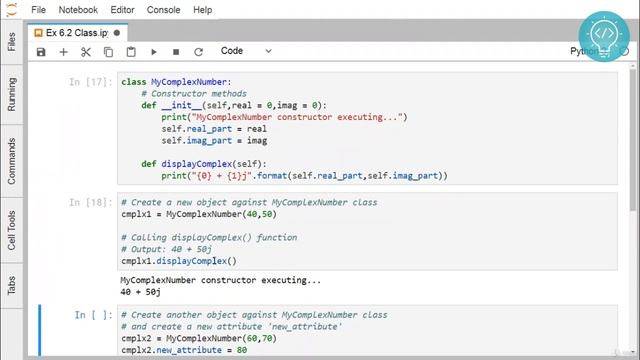This screenshot has width=640, height=360.
Task: Restart the kernel with circular arrow
Action: coord(198,52)
